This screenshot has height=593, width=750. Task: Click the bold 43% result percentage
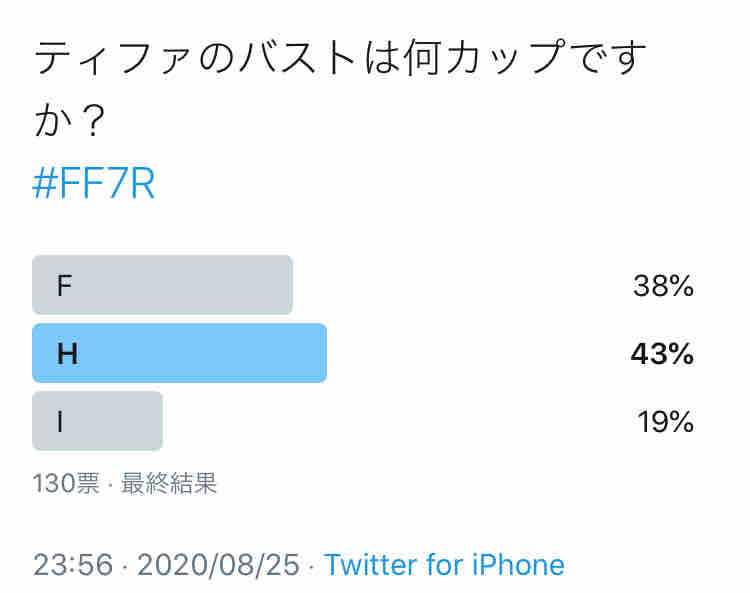[x=662, y=354]
